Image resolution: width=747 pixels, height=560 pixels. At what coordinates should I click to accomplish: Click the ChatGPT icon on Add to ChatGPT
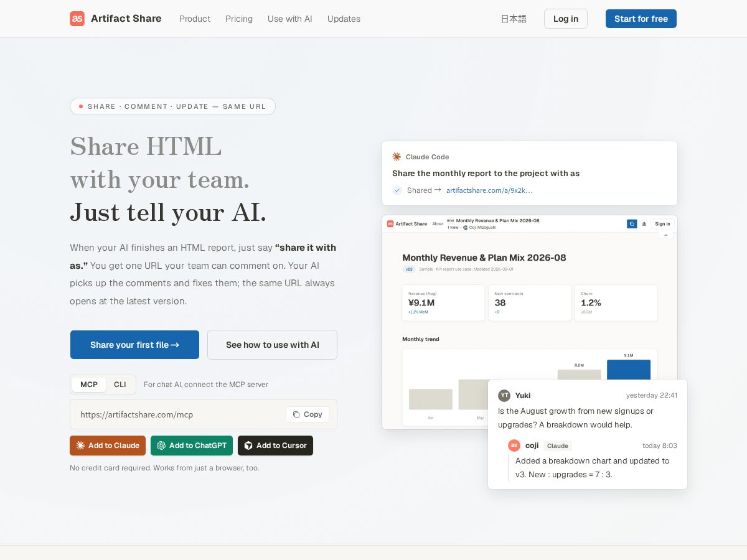click(x=161, y=446)
